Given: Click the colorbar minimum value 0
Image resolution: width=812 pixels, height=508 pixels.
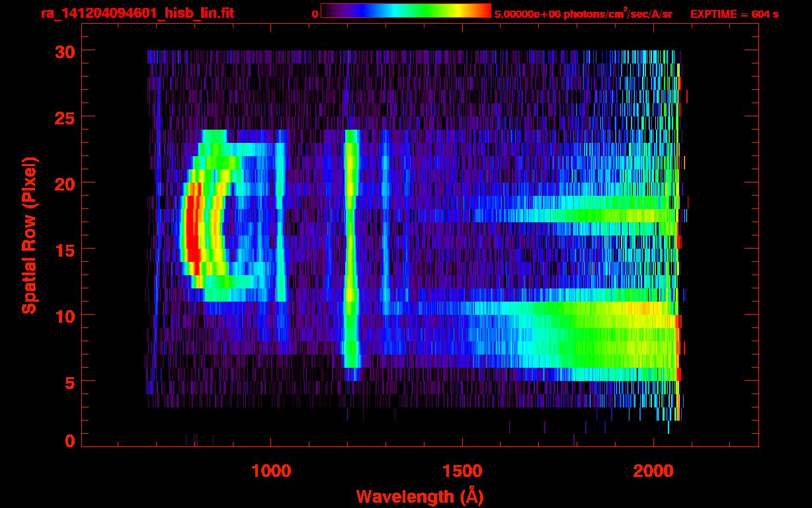Looking at the screenshot, I should [x=315, y=14].
